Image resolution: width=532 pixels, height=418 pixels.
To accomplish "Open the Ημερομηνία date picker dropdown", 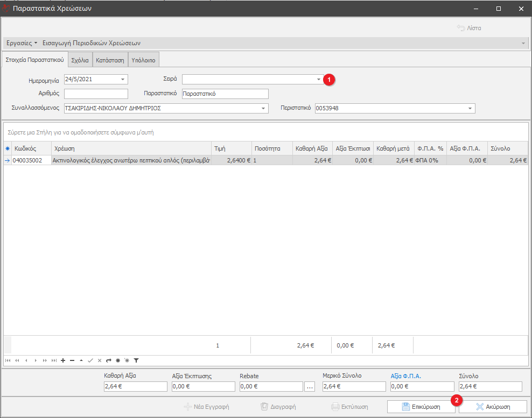I will coord(123,80).
